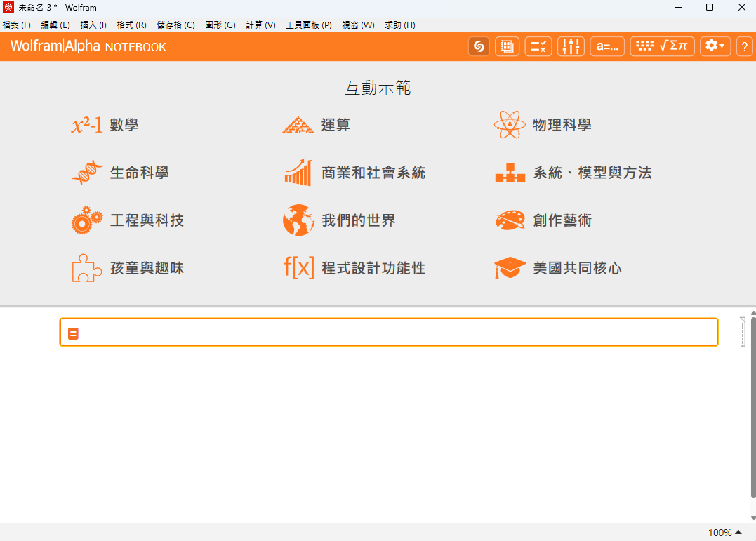Click the x²-1 mathematics icon
Screen dimensions: 756x541
tap(87, 125)
